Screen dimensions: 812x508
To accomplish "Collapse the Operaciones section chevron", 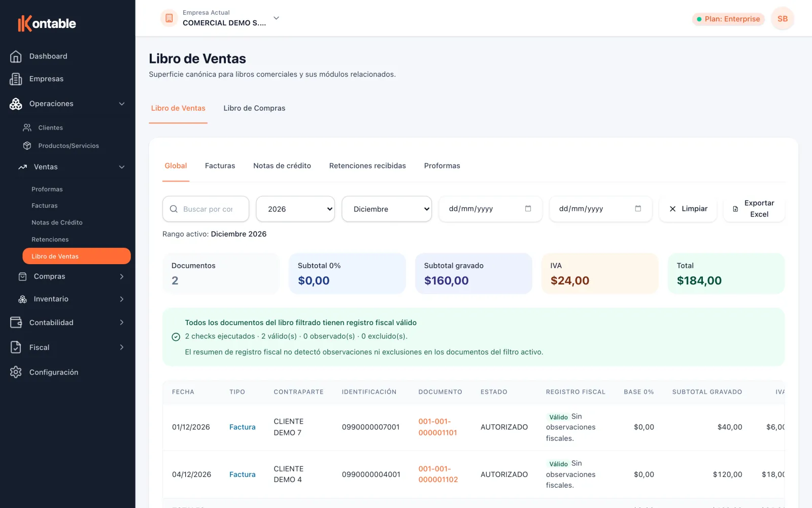I will (x=122, y=104).
